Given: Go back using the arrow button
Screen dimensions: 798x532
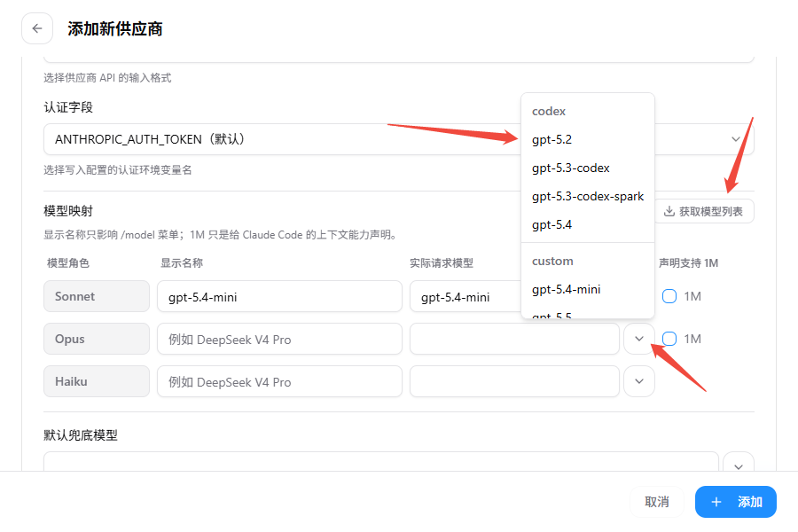Looking at the screenshot, I should pyautogui.click(x=37, y=28).
